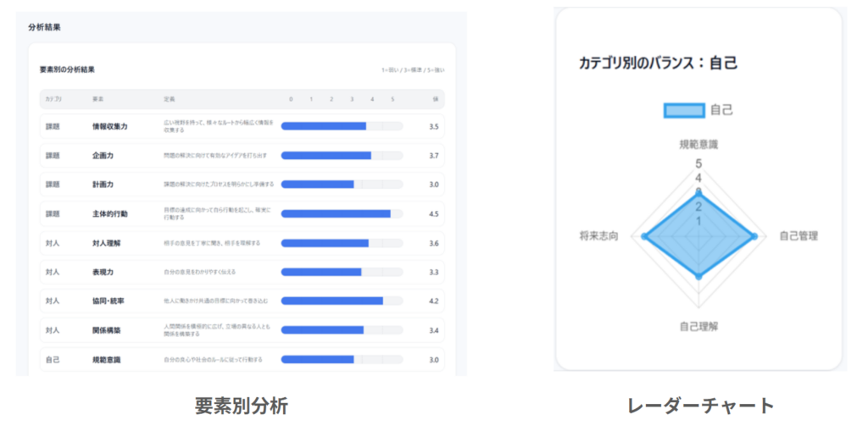The width and height of the screenshot is (868, 431).
Task: Click the 自己理解 axis label
Action: click(699, 325)
